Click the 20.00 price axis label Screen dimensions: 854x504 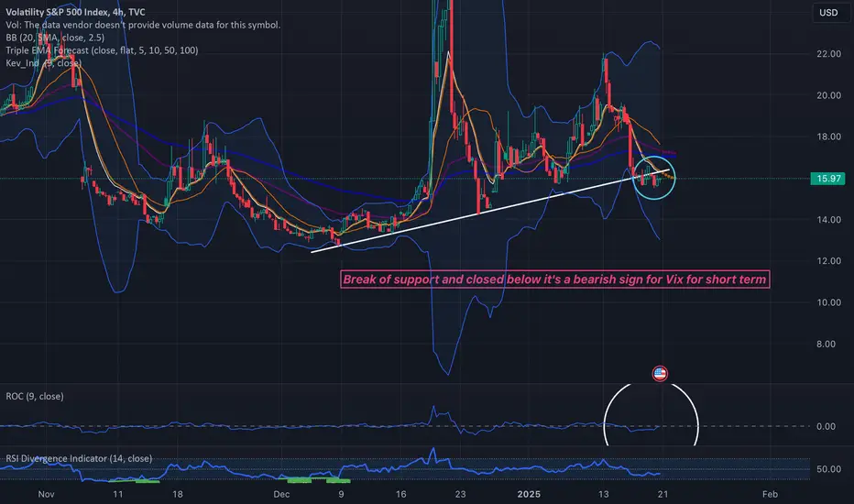pos(828,95)
